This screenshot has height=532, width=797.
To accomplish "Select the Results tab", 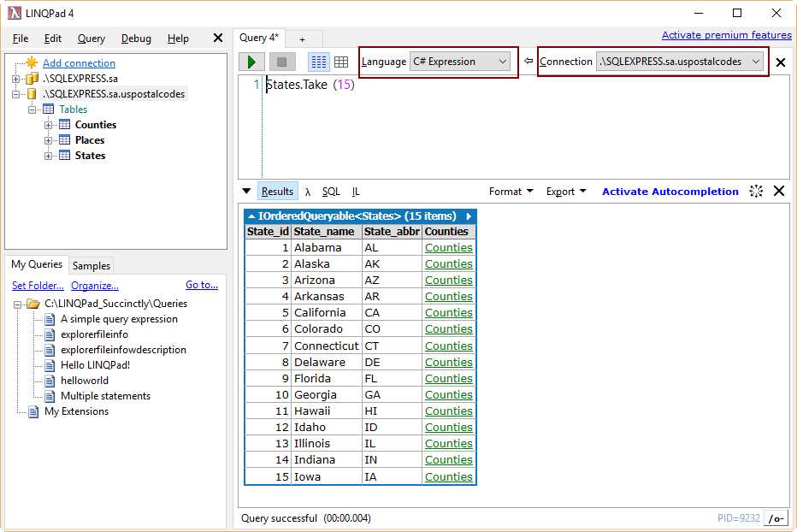I will [x=278, y=192].
